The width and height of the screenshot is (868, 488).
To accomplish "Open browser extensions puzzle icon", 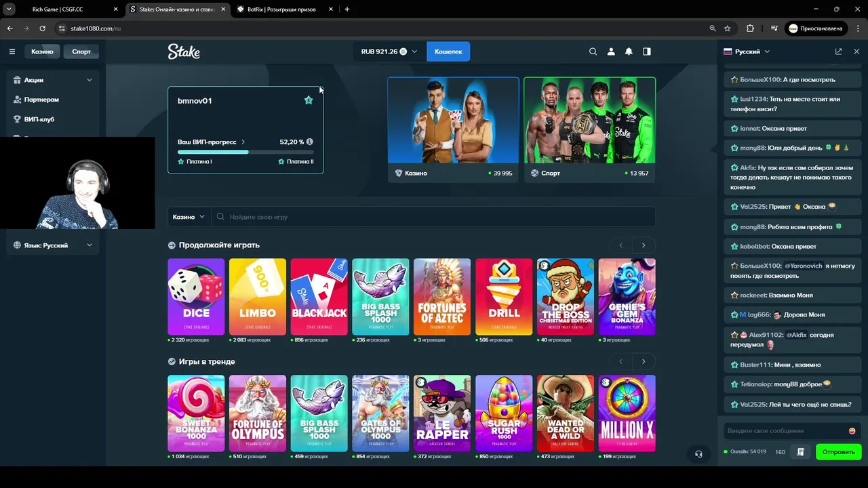I will 750,28.
